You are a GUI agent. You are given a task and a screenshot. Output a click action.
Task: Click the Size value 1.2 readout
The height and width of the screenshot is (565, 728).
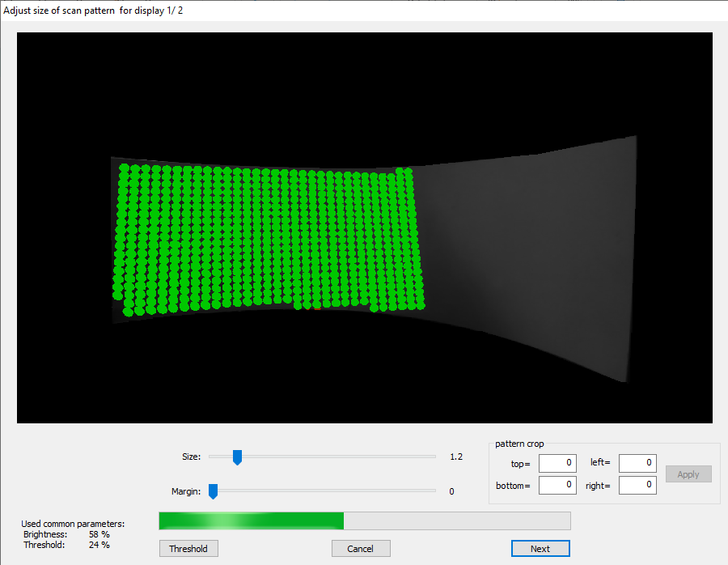[456, 457]
